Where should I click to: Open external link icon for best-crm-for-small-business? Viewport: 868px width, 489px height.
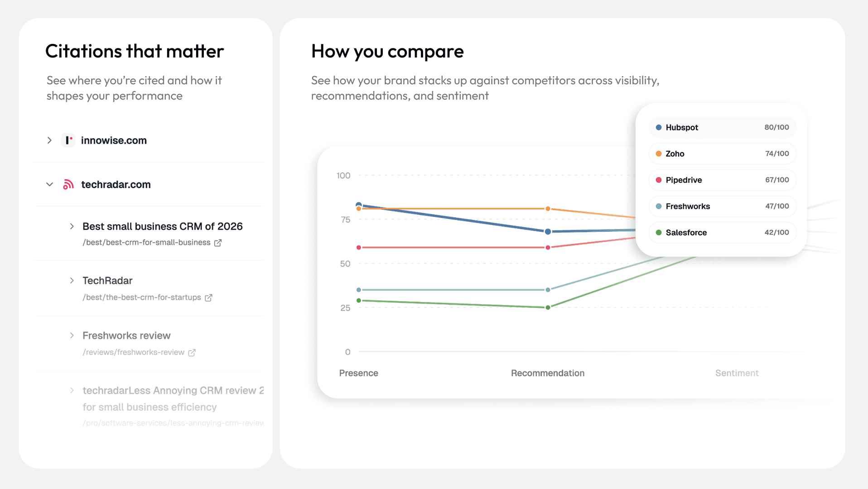[x=218, y=243]
